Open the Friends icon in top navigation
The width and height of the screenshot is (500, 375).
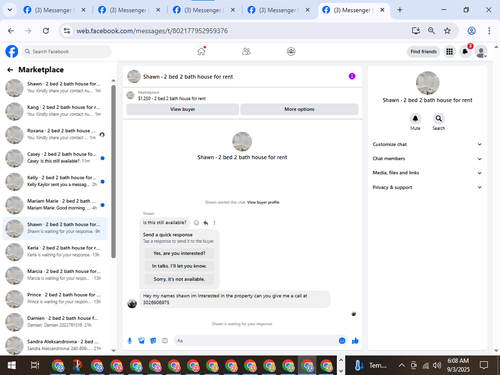pyautogui.click(x=246, y=51)
